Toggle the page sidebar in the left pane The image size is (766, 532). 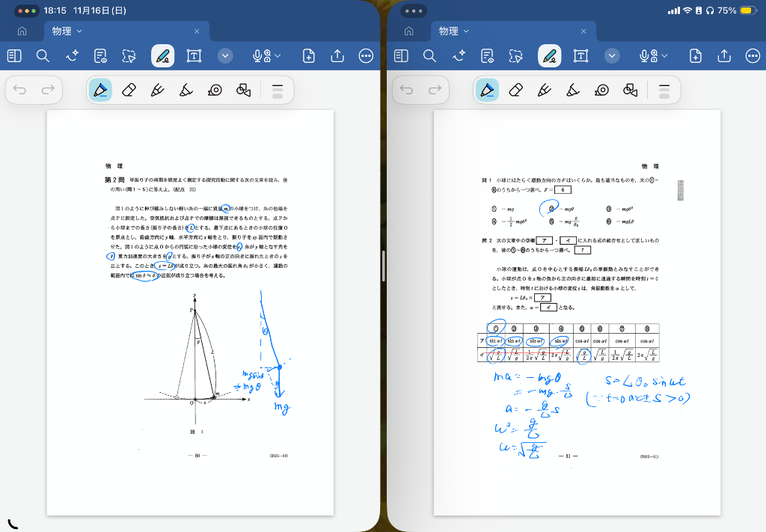14,56
